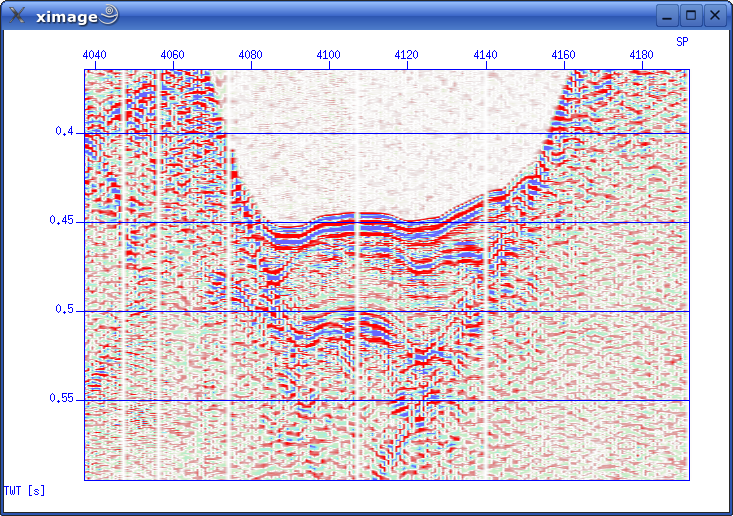The height and width of the screenshot is (516, 733).
Task: Select the 0.5 time axis label
Action: point(66,310)
